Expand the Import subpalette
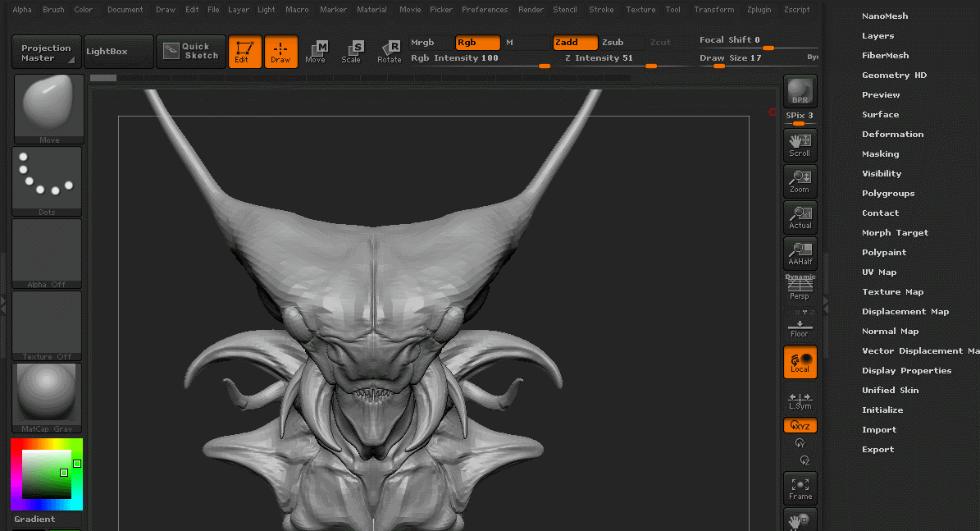The width and height of the screenshot is (980, 531). [x=879, y=430]
